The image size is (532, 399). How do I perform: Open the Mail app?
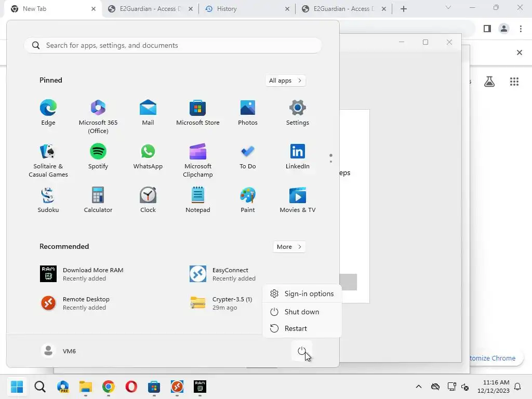148,113
